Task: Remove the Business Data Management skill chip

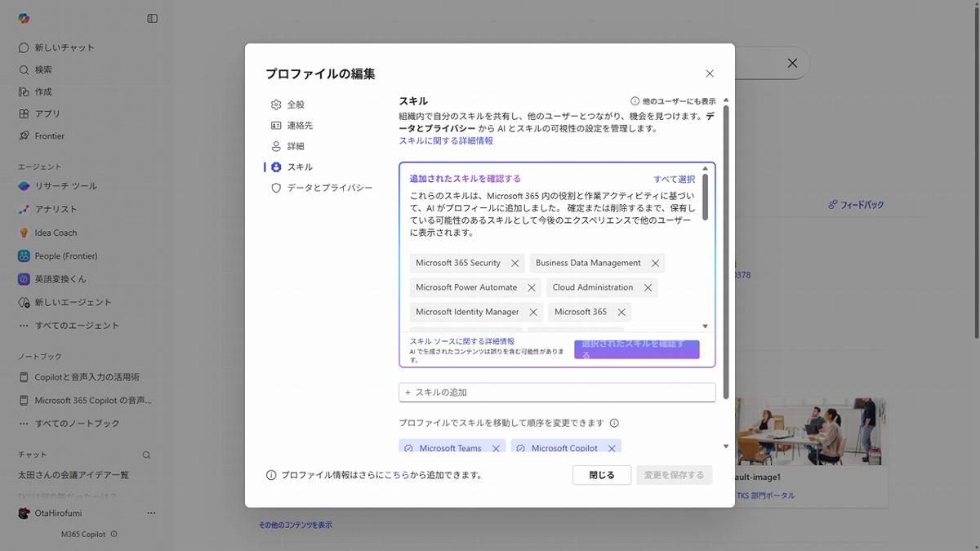Action: click(x=655, y=264)
